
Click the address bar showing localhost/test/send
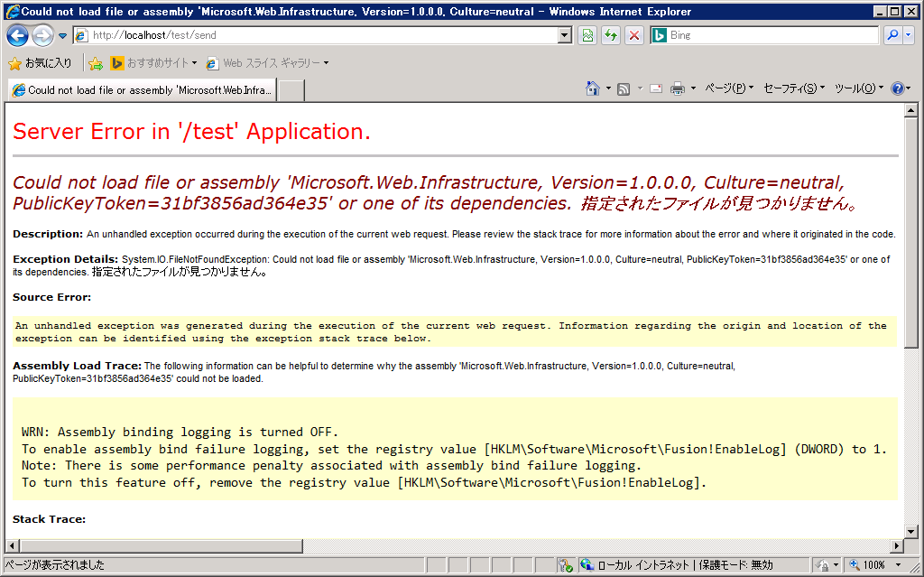click(316, 35)
